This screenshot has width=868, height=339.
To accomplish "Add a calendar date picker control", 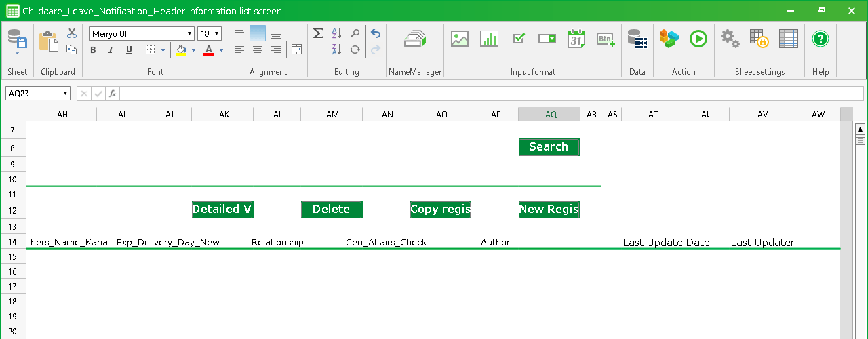I will click(x=576, y=39).
